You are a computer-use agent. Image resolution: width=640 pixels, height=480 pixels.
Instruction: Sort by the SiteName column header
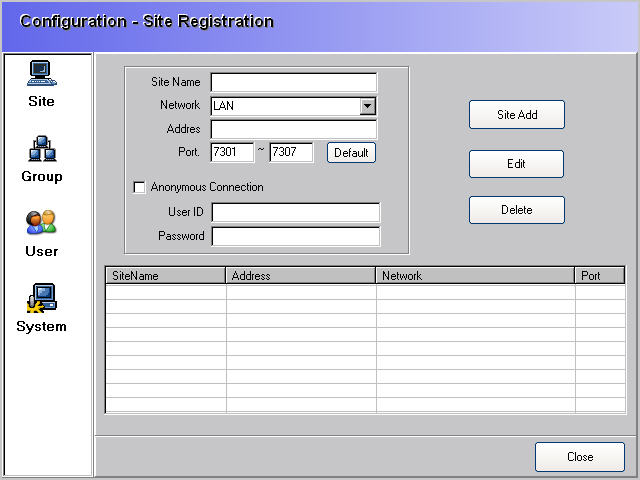(x=165, y=276)
